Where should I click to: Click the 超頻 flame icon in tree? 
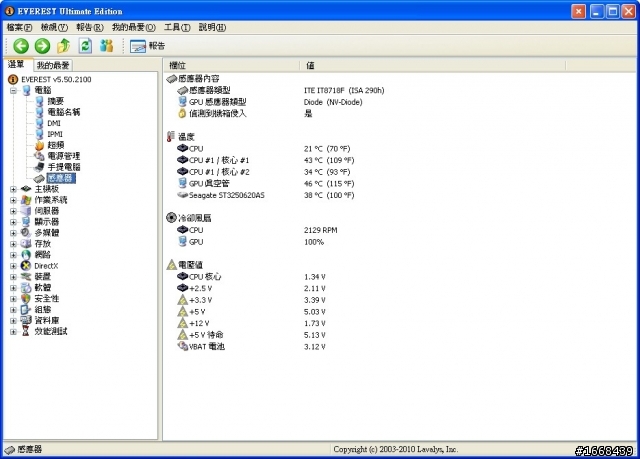pyautogui.click(x=39, y=145)
